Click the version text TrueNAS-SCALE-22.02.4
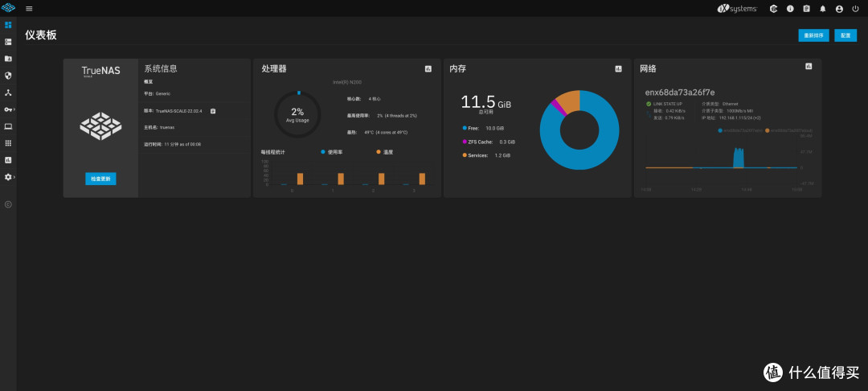 [178, 111]
